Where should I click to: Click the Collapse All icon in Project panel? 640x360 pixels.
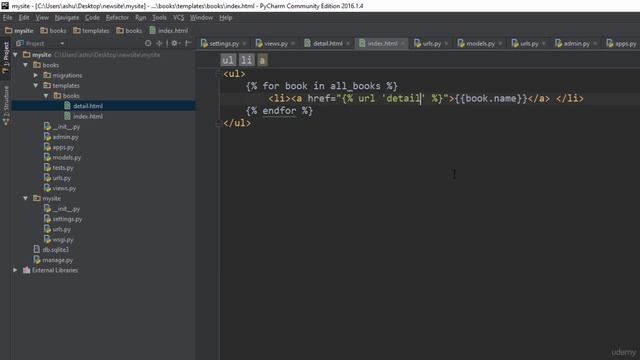click(159, 43)
